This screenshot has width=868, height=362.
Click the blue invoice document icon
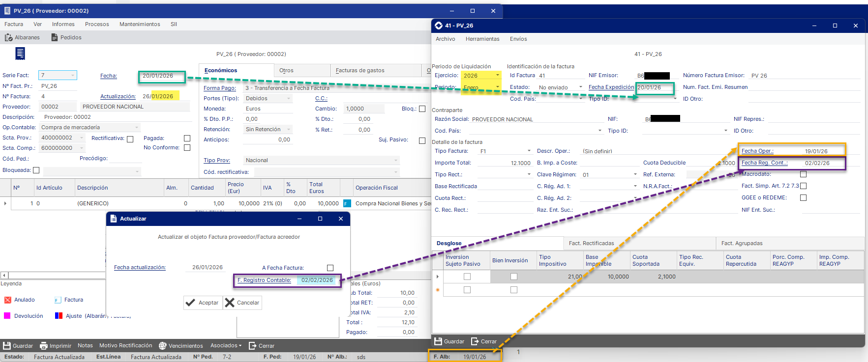click(x=20, y=54)
